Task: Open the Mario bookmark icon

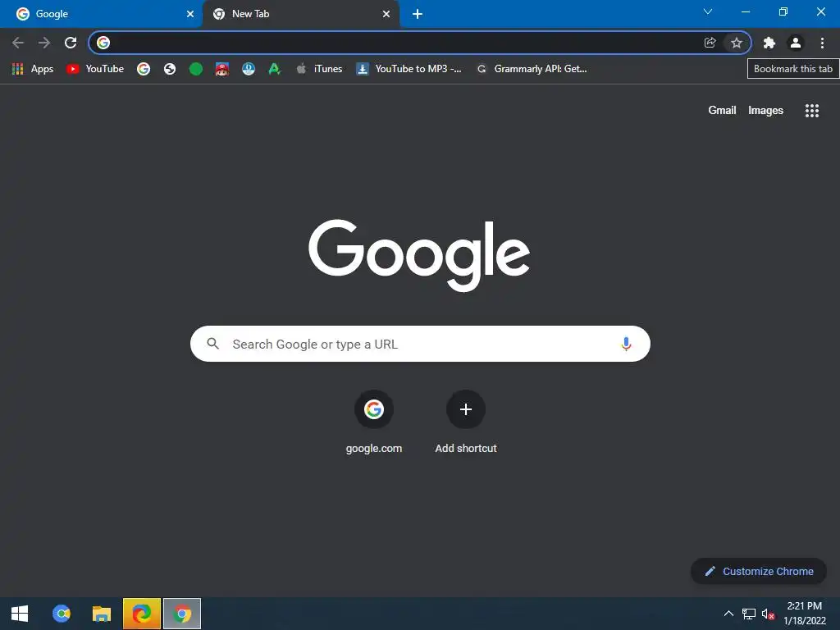Action: [x=222, y=69]
